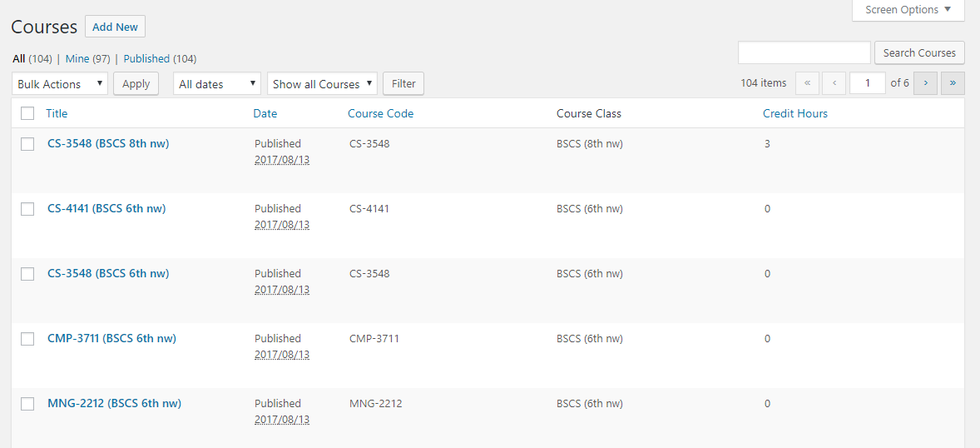
Task: Check the CS-3548 (BSCS 8th nw) row
Action: point(27,144)
